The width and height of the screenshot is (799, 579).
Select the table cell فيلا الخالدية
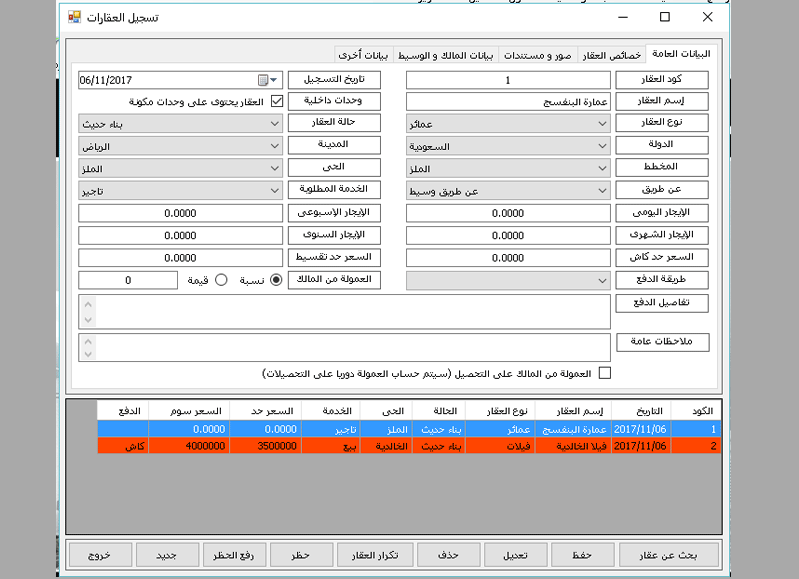pyautogui.click(x=573, y=446)
